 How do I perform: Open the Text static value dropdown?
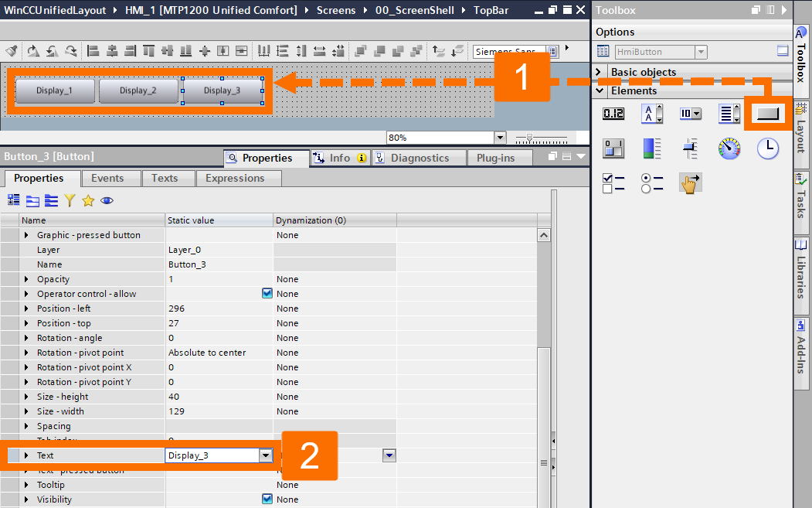(x=266, y=455)
